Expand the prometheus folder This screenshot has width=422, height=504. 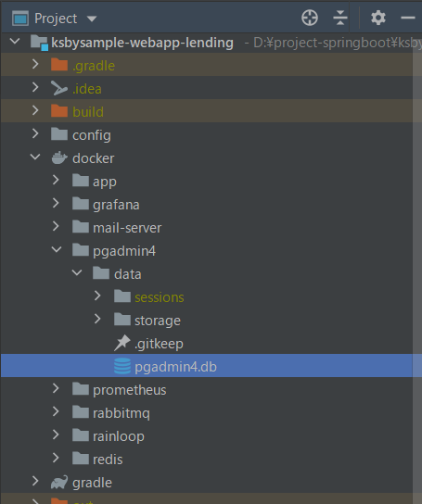[56, 388]
